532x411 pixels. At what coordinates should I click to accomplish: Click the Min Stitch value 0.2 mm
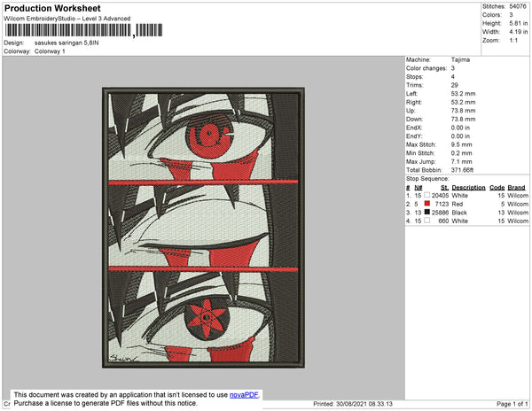point(461,153)
